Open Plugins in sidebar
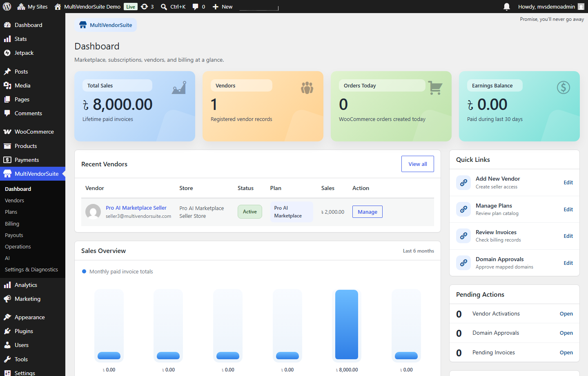Image resolution: width=588 pixels, height=376 pixels. tap(33, 331)
